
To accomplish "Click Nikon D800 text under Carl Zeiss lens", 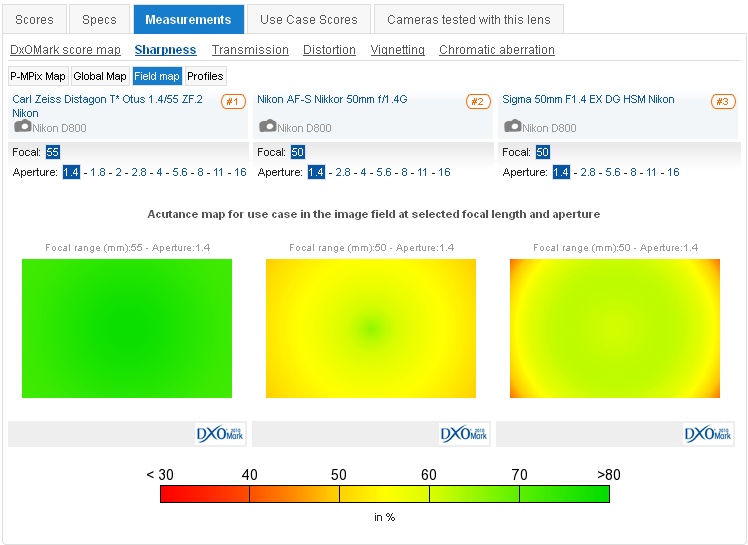I will click(x=59, y=128).
